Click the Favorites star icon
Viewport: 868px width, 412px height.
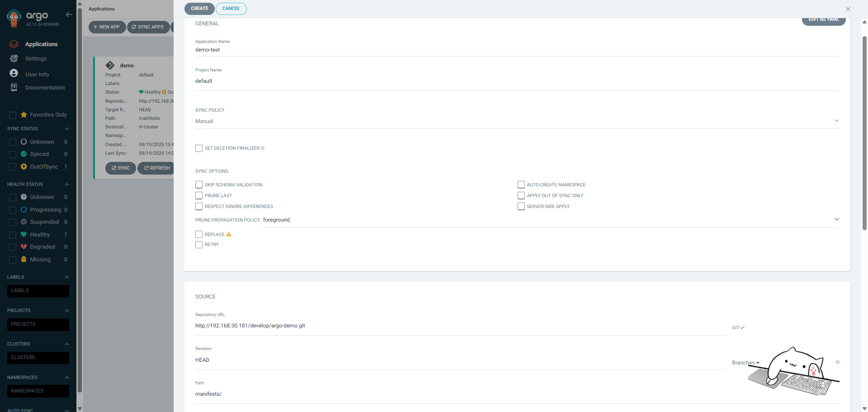24,115
